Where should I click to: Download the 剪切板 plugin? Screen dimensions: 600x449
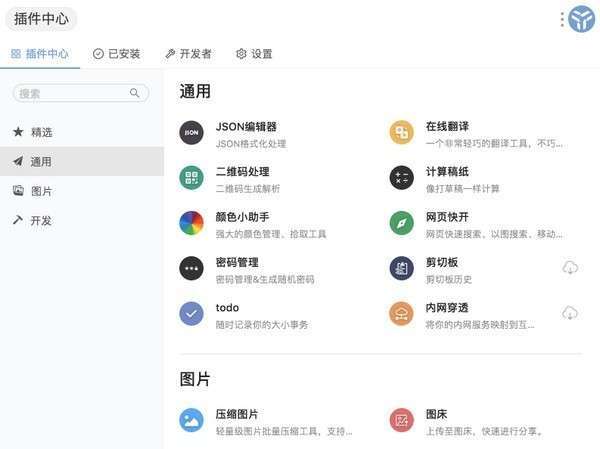click(570, 268)
